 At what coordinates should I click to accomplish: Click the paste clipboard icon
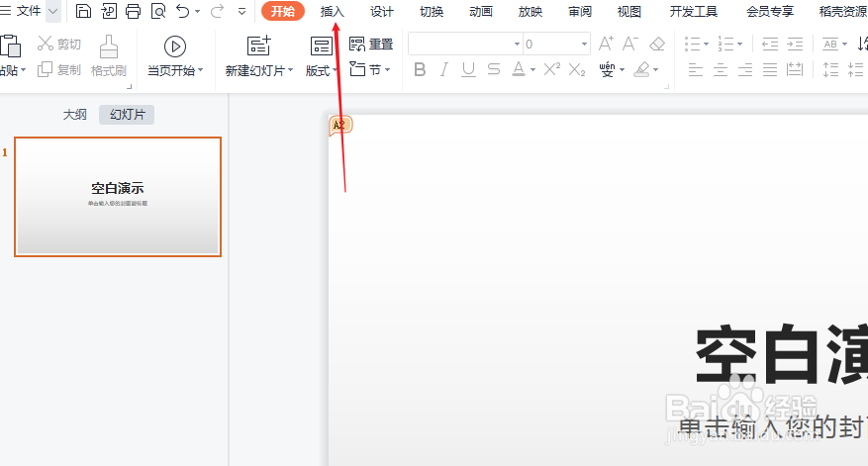pos(11,46)
